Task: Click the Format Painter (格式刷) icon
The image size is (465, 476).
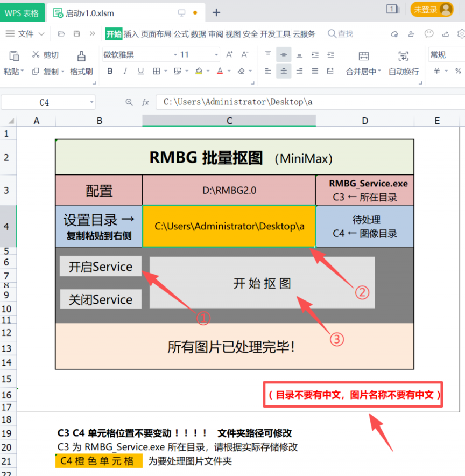Action: (81, 56)
